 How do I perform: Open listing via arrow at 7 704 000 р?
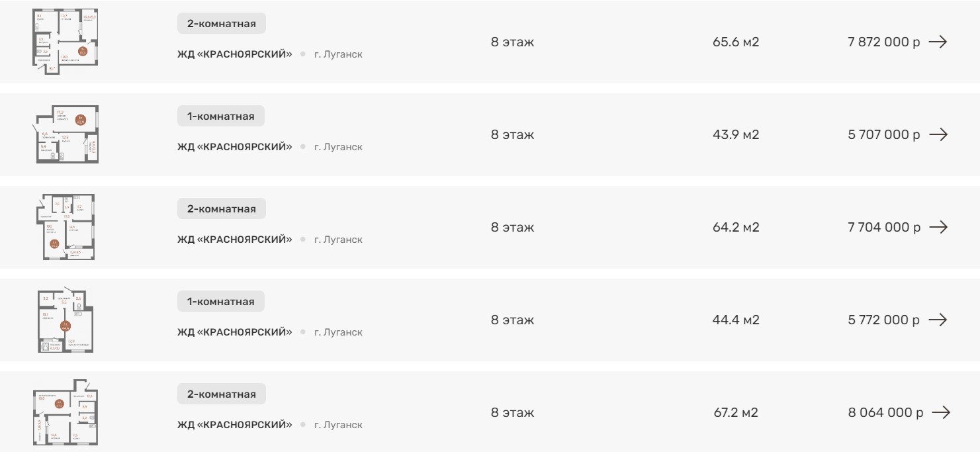click(x=937, y=227)
